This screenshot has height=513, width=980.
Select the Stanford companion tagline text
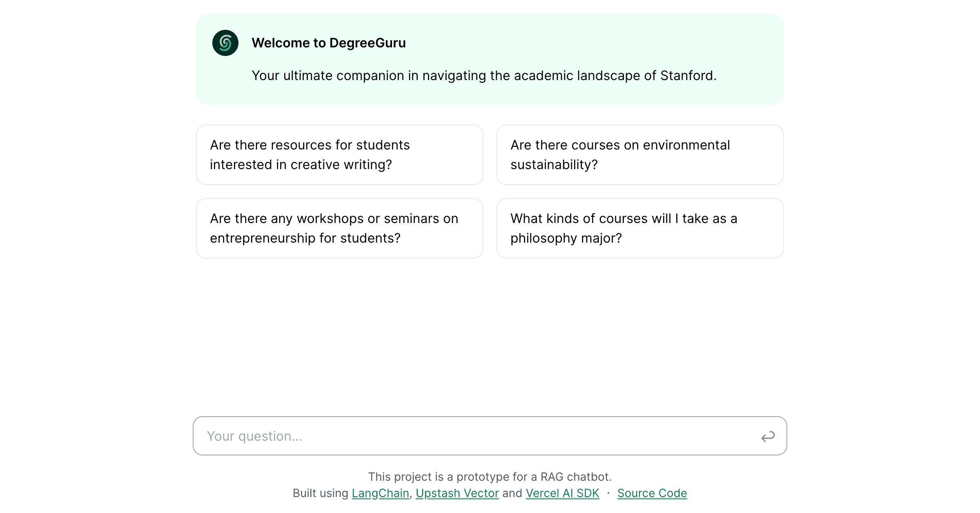pos(484,76)
